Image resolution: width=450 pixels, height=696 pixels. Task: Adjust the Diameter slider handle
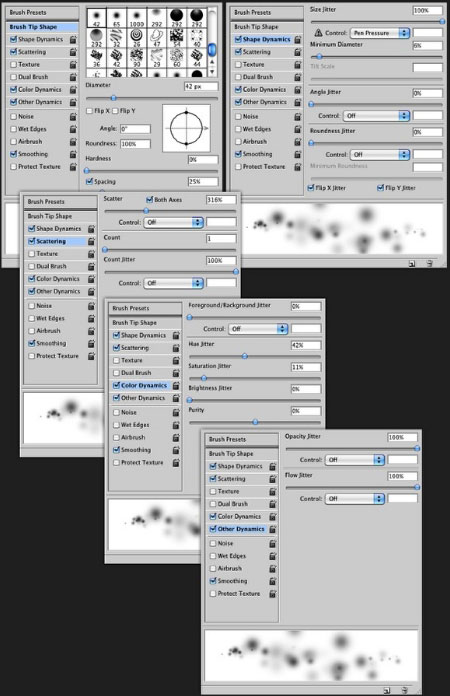114,98
